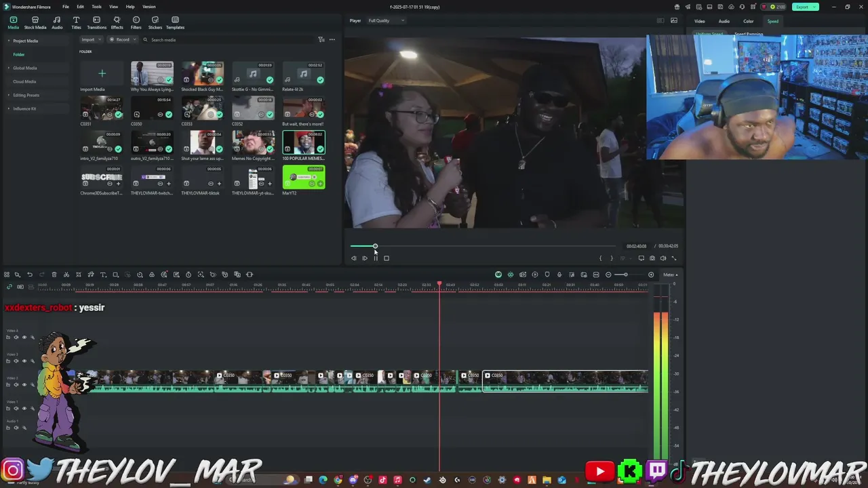
Task: Open the Titles panel
Action: coord(76,23)
